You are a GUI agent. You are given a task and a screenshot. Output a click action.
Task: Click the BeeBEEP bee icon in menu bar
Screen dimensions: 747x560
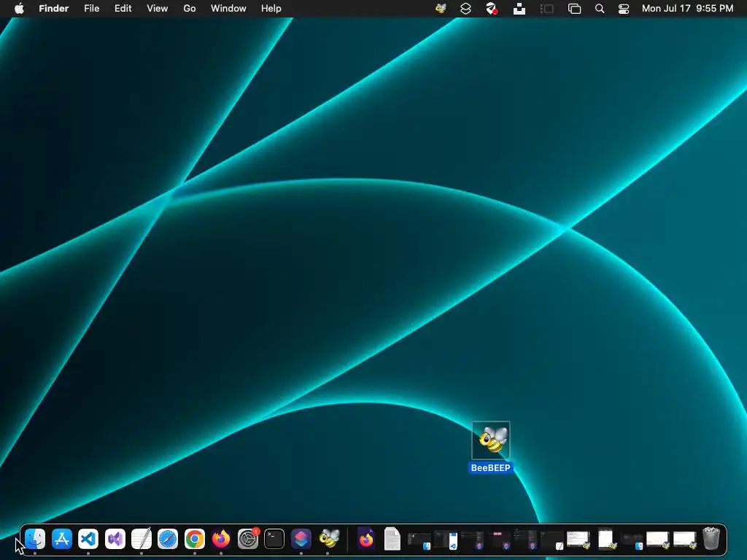tap(441, 9)
